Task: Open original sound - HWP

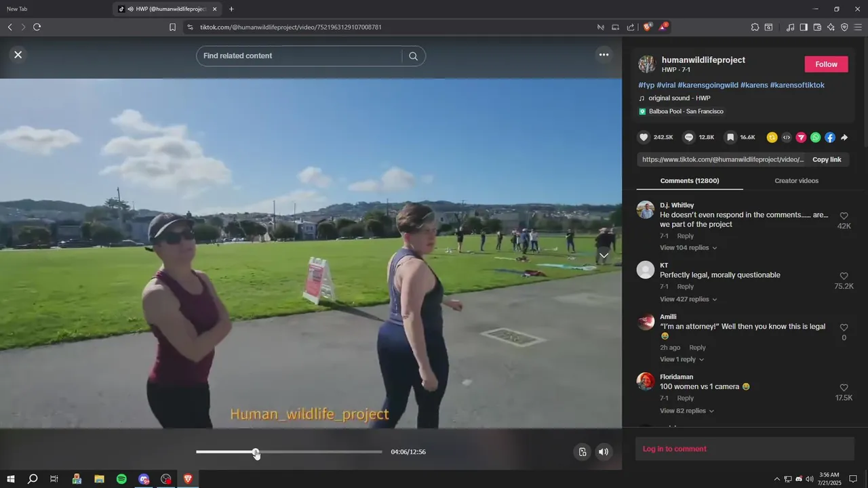Action: [x=679, y=98]
